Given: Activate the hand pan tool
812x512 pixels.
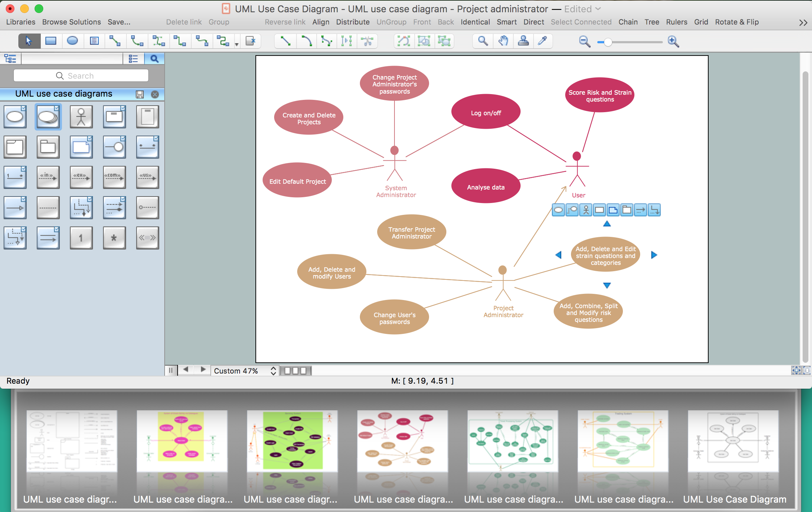Looking at the screenshot, I should (x=503, y=41).
